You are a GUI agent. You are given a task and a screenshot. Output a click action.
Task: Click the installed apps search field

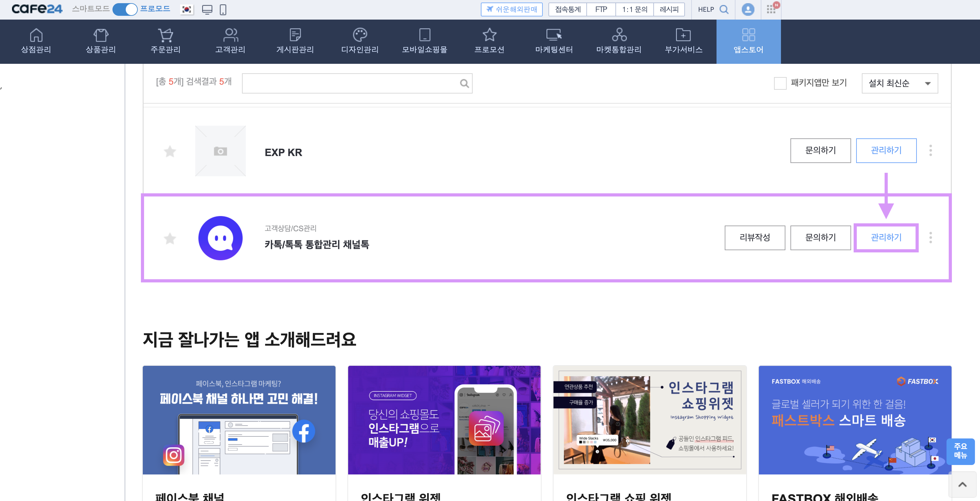click(x=350, y=83)
